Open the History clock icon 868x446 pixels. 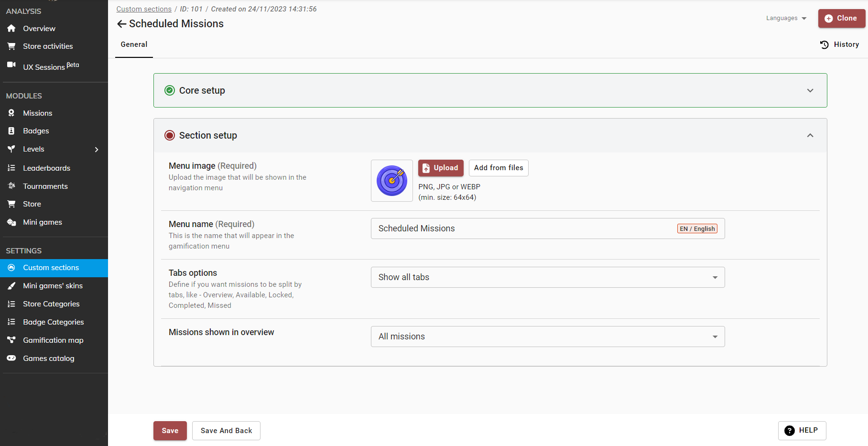[x=825, y=44]
